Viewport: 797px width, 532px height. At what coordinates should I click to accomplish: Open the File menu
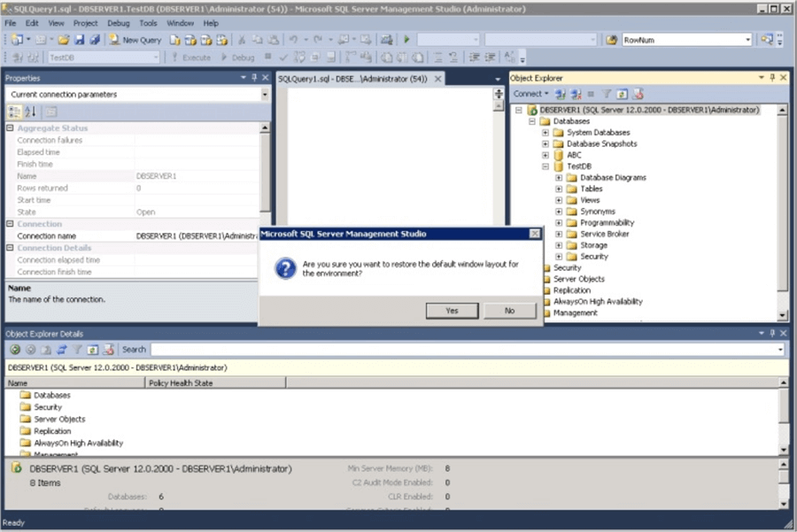click(x=10, y=23)
